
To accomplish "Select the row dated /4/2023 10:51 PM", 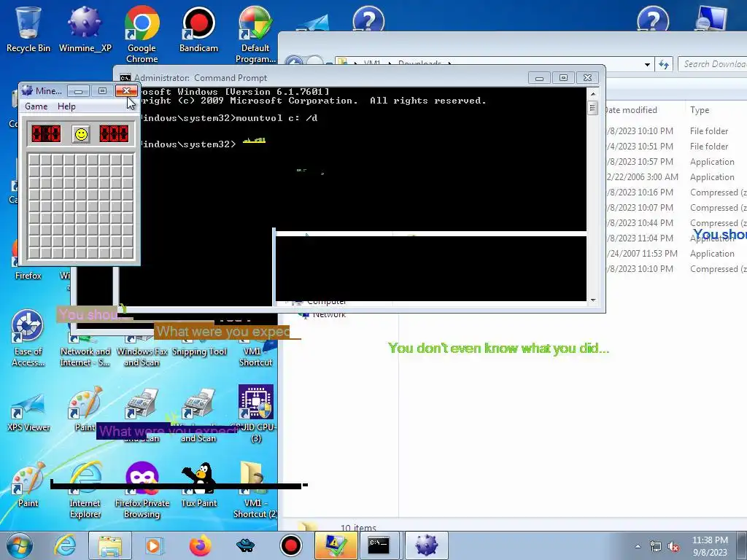I will tap(676, 146).
